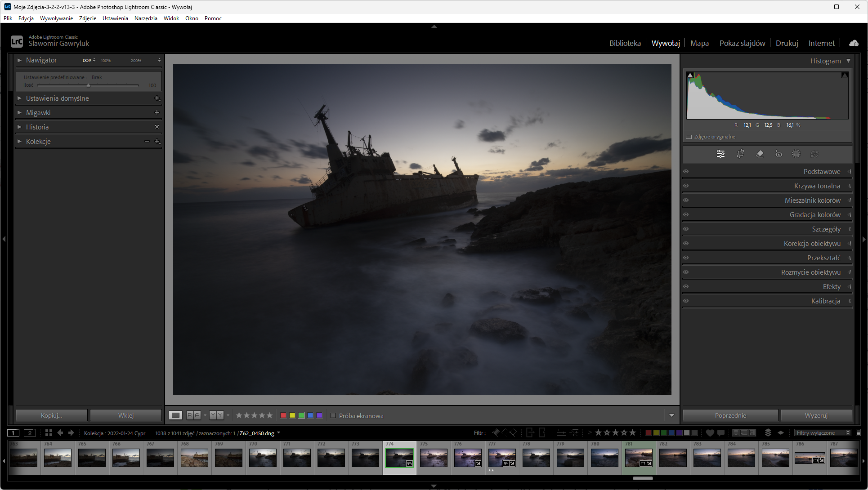Expand the Kolekcje panel on the left
Image resolution: width=868 pixels, height=490 pixels.
[19, 141]
